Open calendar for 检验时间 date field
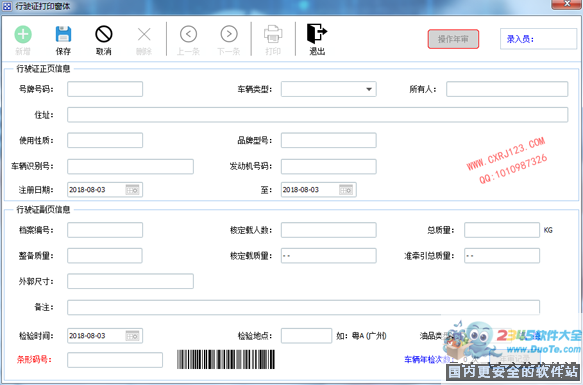The height and width of the screenshot is (385, 583). click(132, 336)
